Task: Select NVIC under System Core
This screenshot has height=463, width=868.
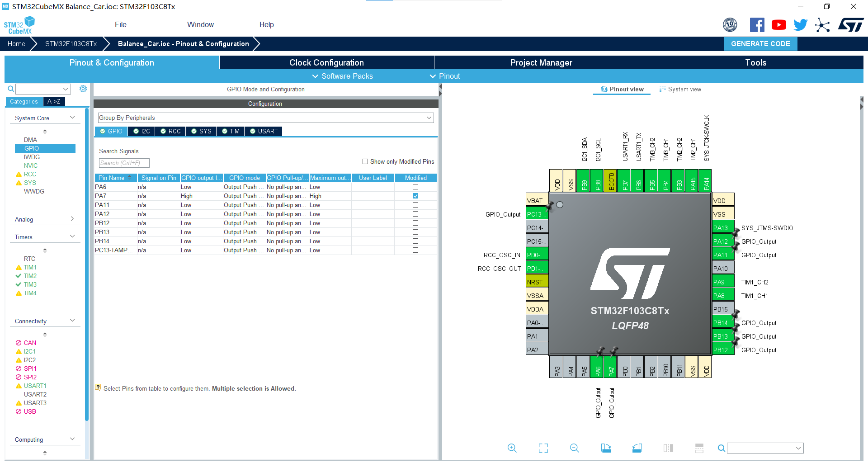Action: point(31,165)
